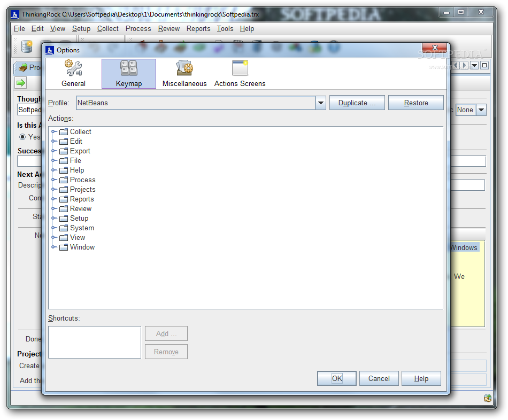Select the View tree item

coord(78,238)
